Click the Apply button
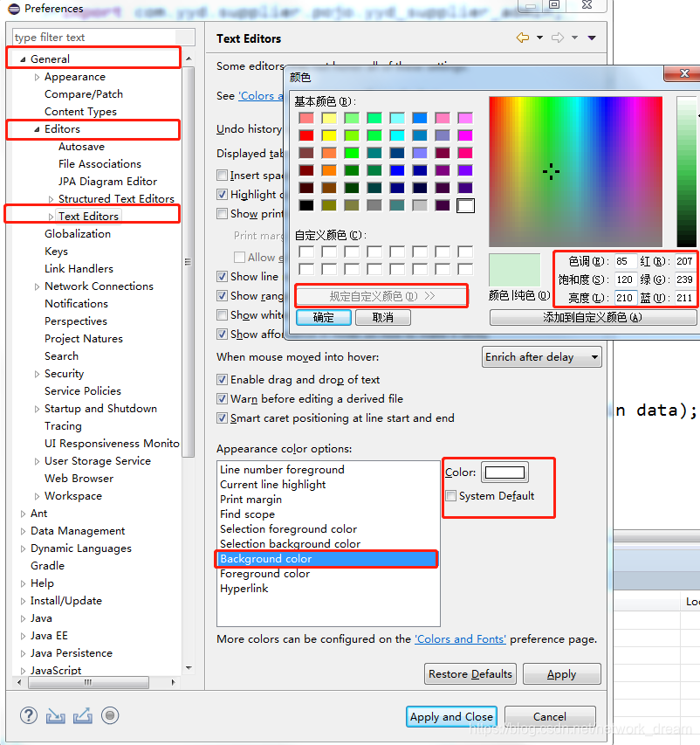Screen dimensions: 700x745 click(562, 674)
